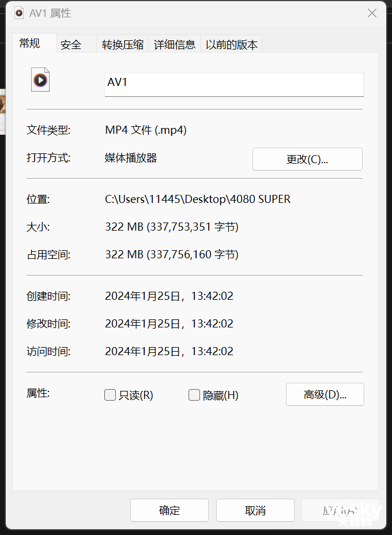The image size is (392, 535).
Task: Click the date value next to 访问时间
Action: click(x=169, y=351)
